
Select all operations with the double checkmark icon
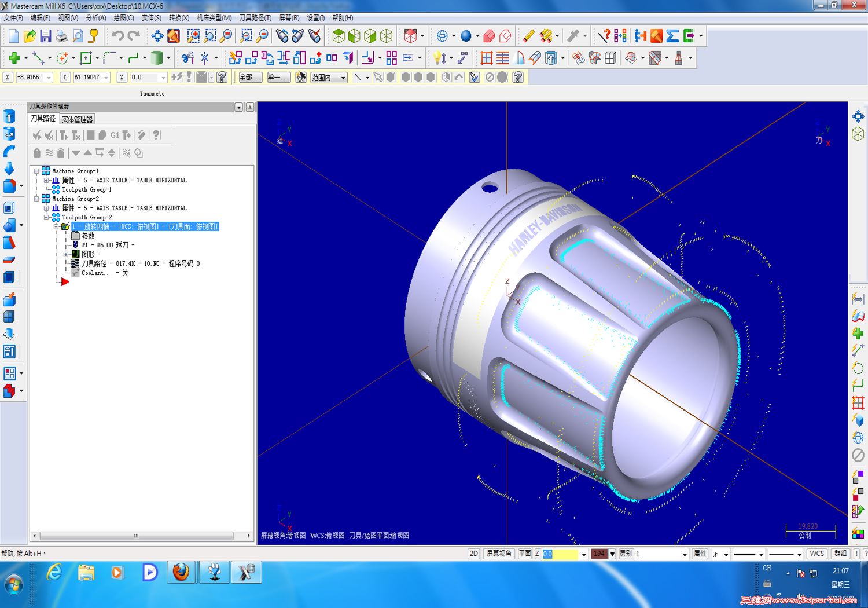tap(37, 135)
